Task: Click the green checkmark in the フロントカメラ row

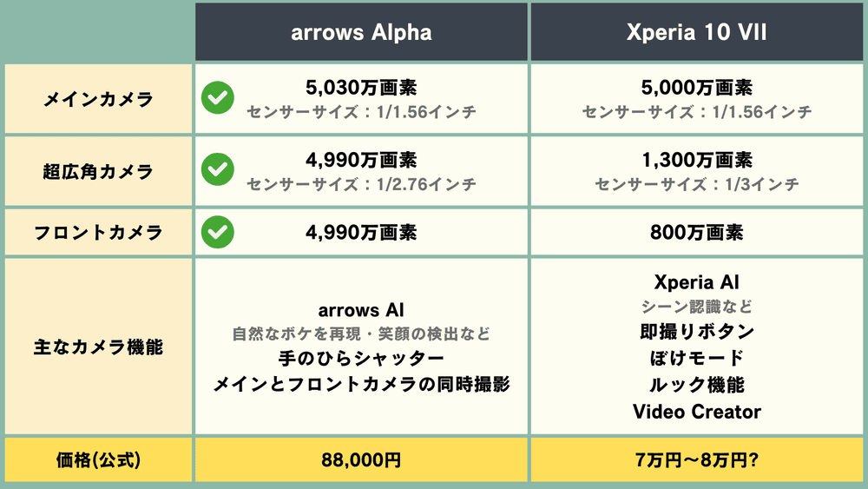Action: (x=217, y=232)
